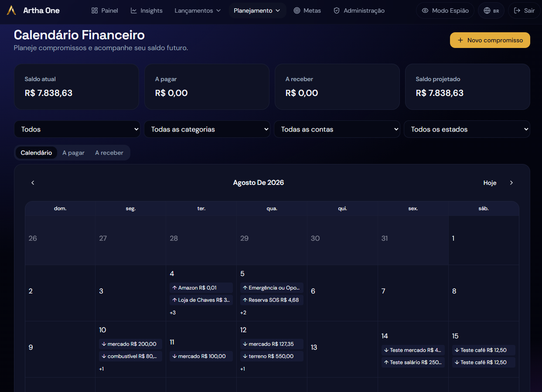Open the Todos os estados dropdown
Viewport: 542px width, 392px height.
(x=467, y=129)
